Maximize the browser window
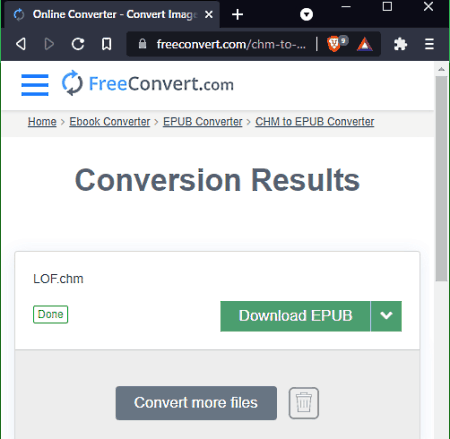The height and width of the screenshot is (439, 450). 387,7
